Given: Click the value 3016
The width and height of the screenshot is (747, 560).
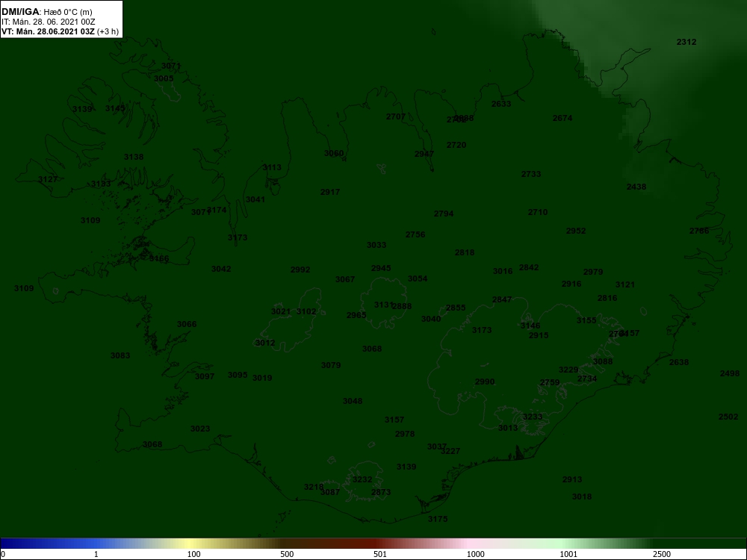Looking at the screenshot, I should click(503, 272).
